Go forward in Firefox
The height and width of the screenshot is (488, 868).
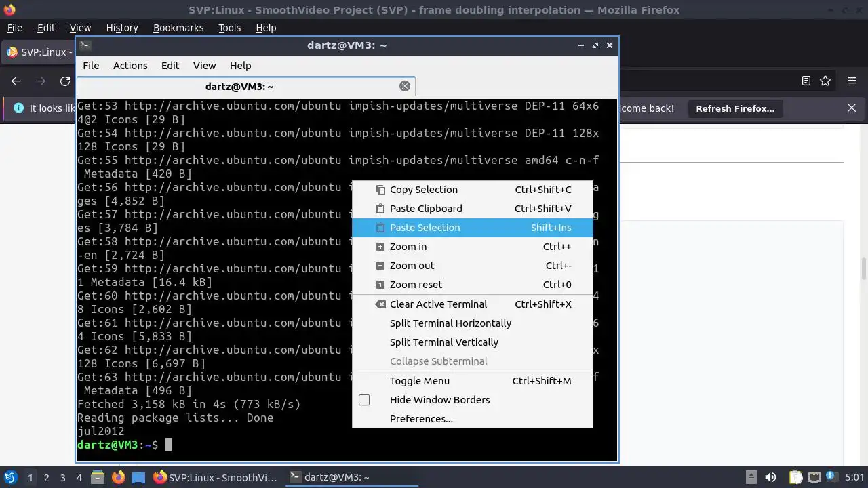41,81
